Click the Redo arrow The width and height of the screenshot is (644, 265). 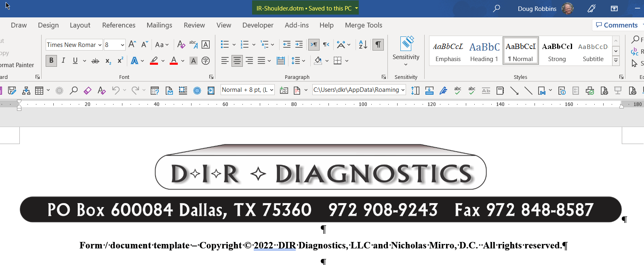[135, 90]
